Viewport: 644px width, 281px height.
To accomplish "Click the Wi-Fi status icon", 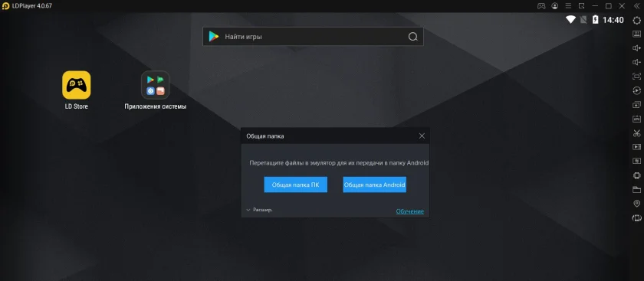I will point(570,20).
